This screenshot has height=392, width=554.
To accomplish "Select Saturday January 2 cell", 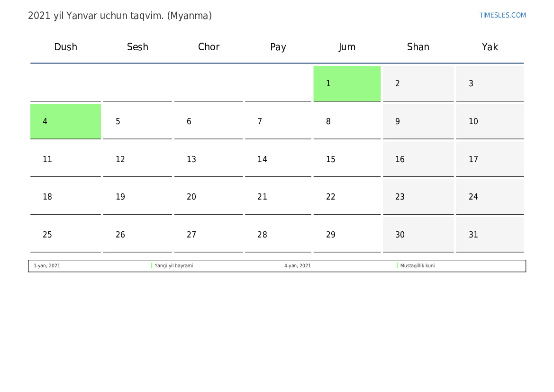I will [x=418, y=83].
